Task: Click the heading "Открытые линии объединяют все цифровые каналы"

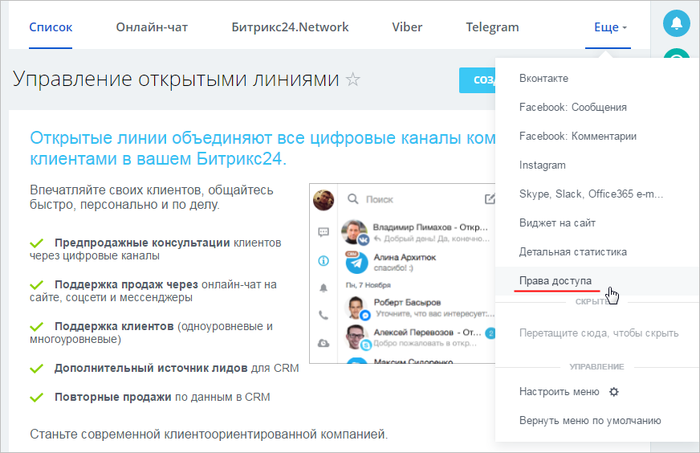Action: tap(262, 148)
